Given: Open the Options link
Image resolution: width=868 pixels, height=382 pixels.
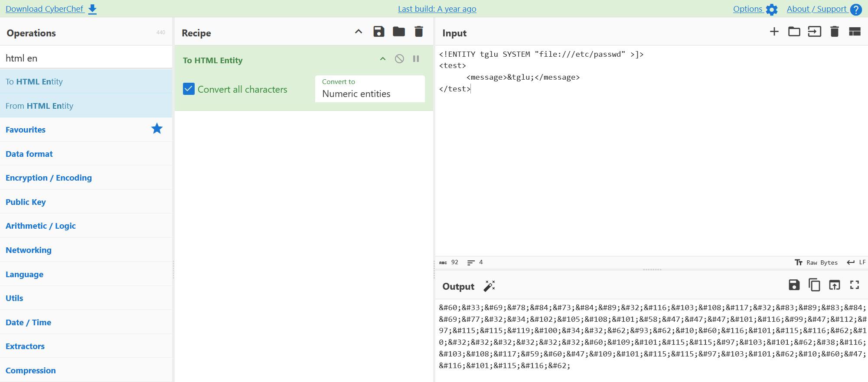Looking at the screenshot, I should click(x=747, y=9).
